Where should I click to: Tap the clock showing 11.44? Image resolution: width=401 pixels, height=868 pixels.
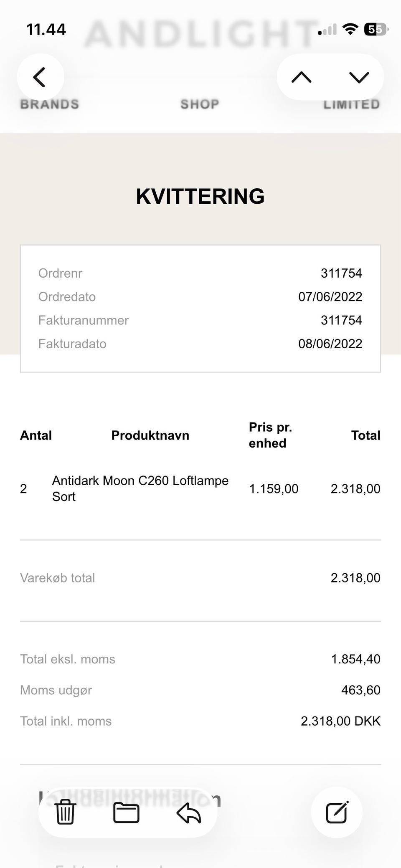(x=46, y=29)
